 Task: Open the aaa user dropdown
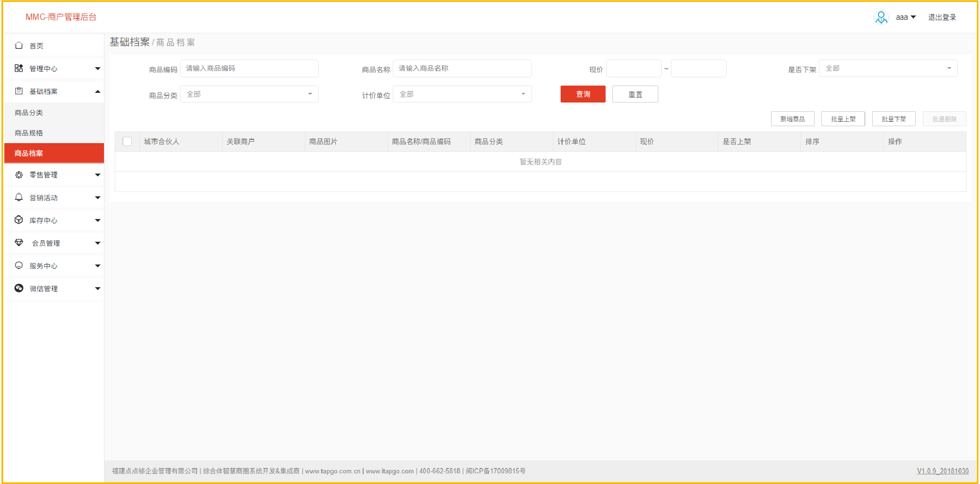(x=906, y=17)
